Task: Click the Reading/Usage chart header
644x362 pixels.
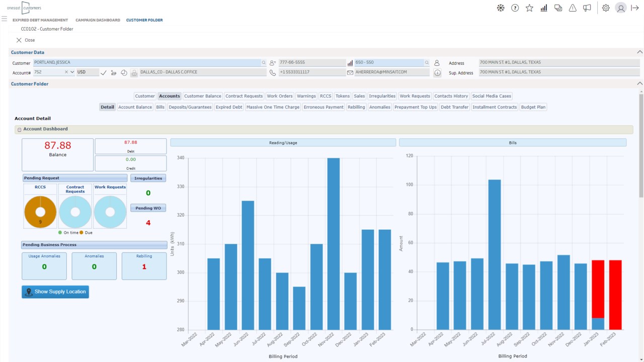Action: pos(283,143)
